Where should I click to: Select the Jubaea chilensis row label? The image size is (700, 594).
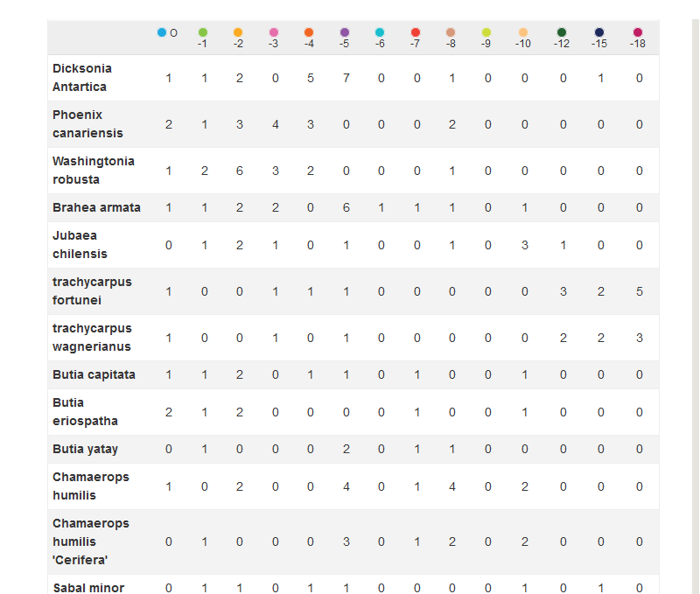pyautogui.click(x=80, y=245)
